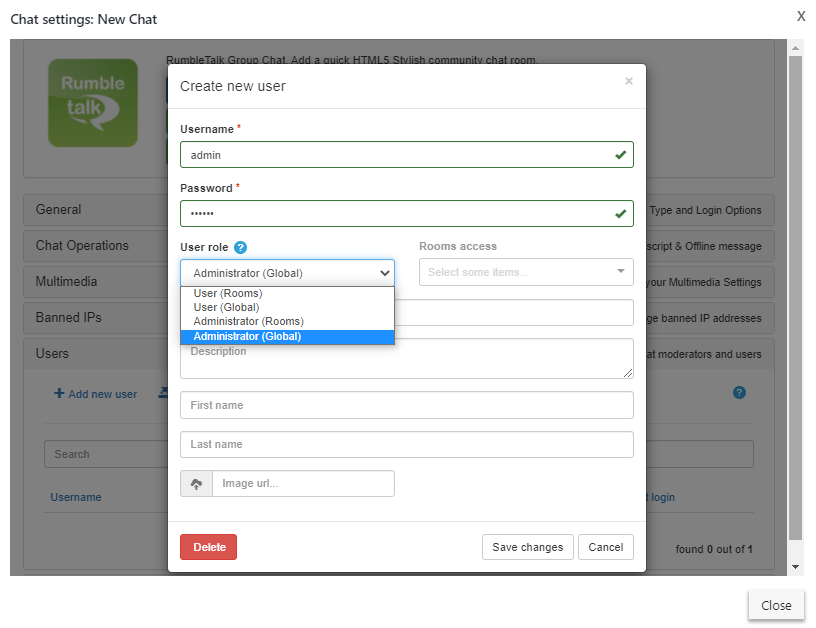Open the Rooms access selector
The width and height of the screenshot is (816, 628).
coord(525,272)
